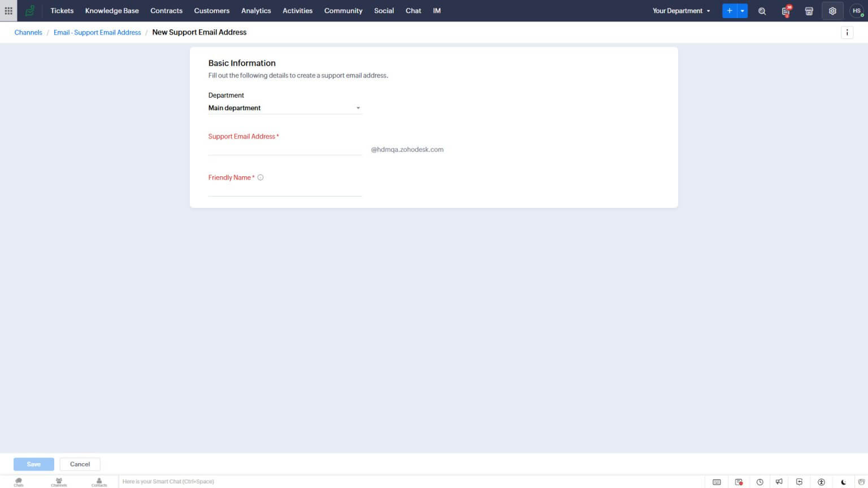Open the Marketplace icon

[809, 11]
